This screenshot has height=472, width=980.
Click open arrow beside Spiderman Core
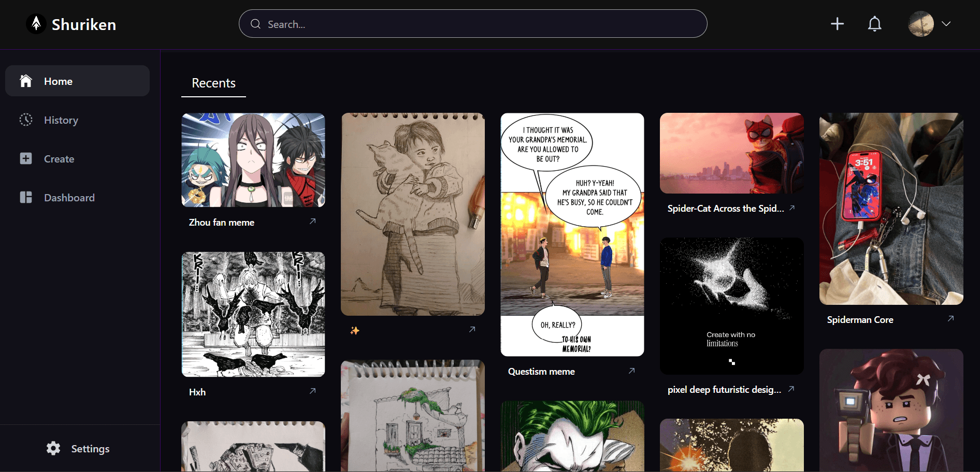(x=950, y=319)
